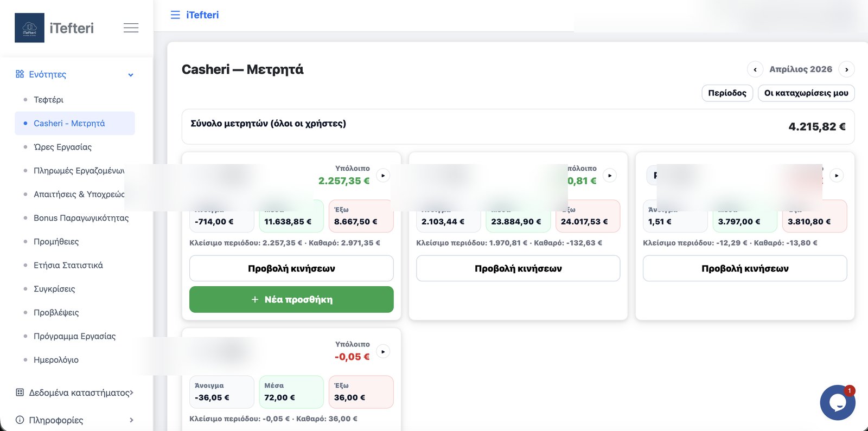Open Προβλέψεις in sidebar

point(56,313)
